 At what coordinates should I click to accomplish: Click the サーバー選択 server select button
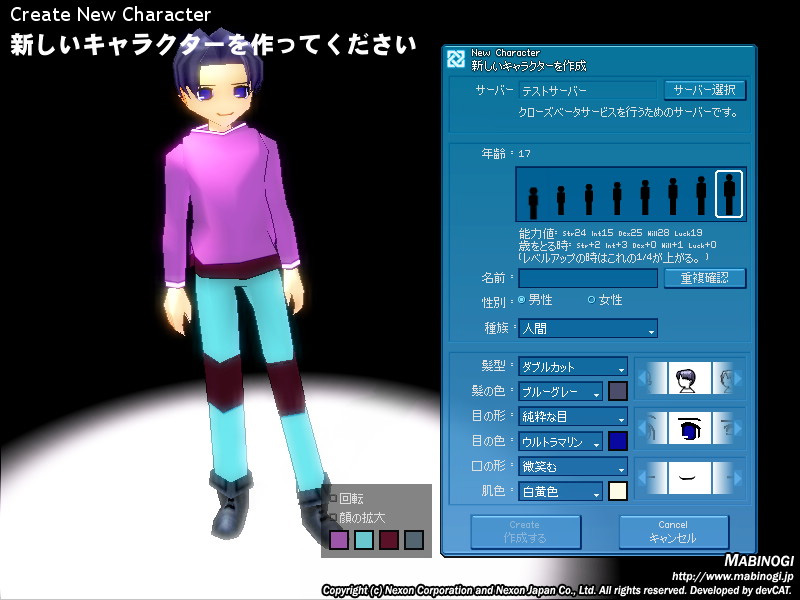pyautogui.click(x=705, y=90)
